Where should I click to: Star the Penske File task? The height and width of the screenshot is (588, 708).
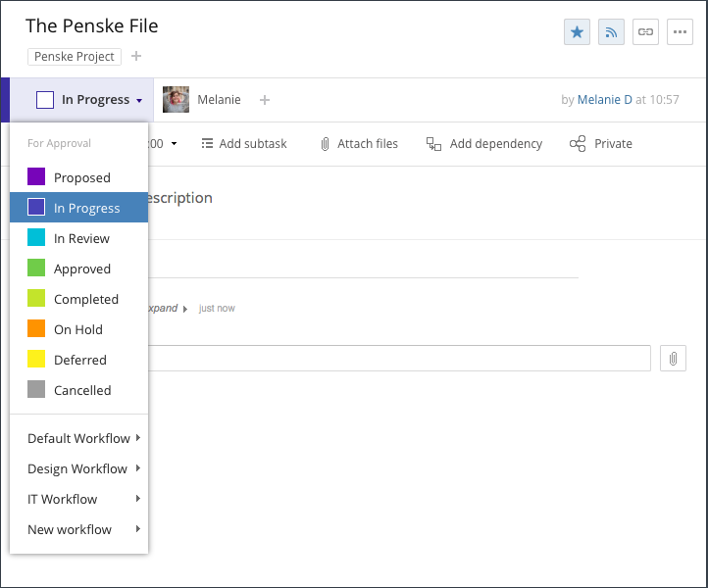(577, 32)
